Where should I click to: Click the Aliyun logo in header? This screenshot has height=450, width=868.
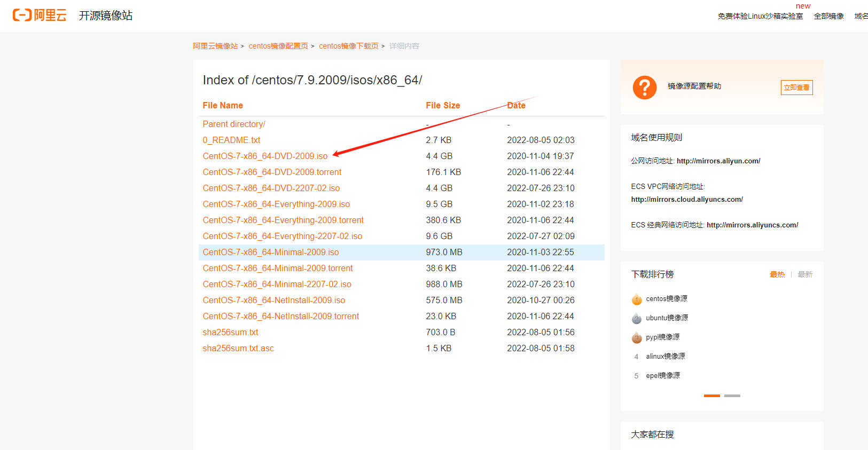(40, 15)
